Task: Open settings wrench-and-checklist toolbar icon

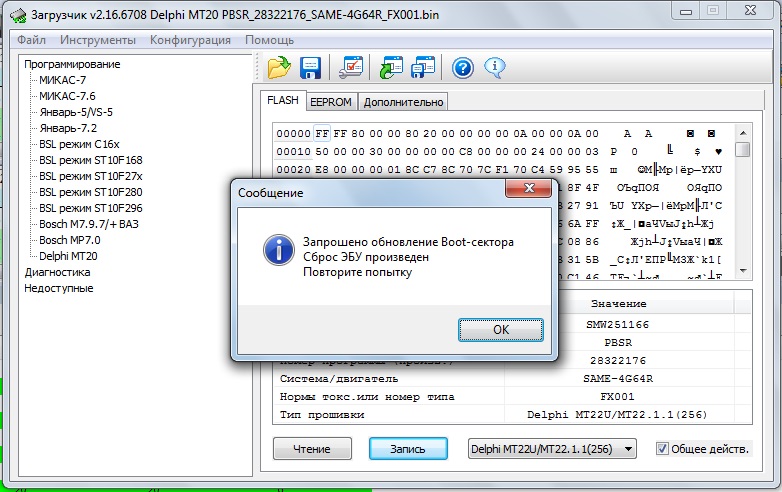Action: (x=351, y=67)
